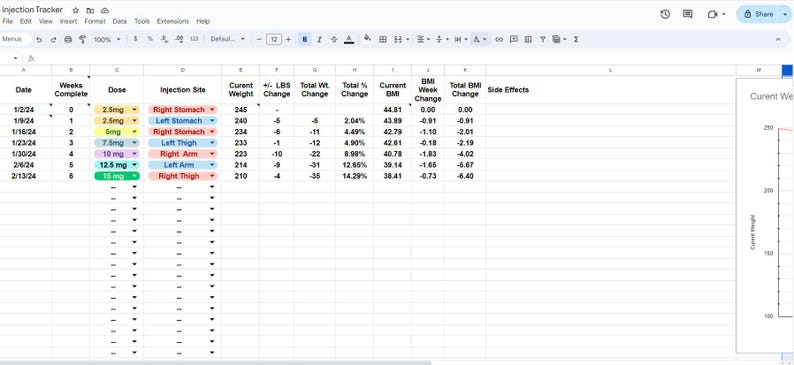Increase decimal places
The height and width of the screenshot is (365, 794).
tap(179, 39)
